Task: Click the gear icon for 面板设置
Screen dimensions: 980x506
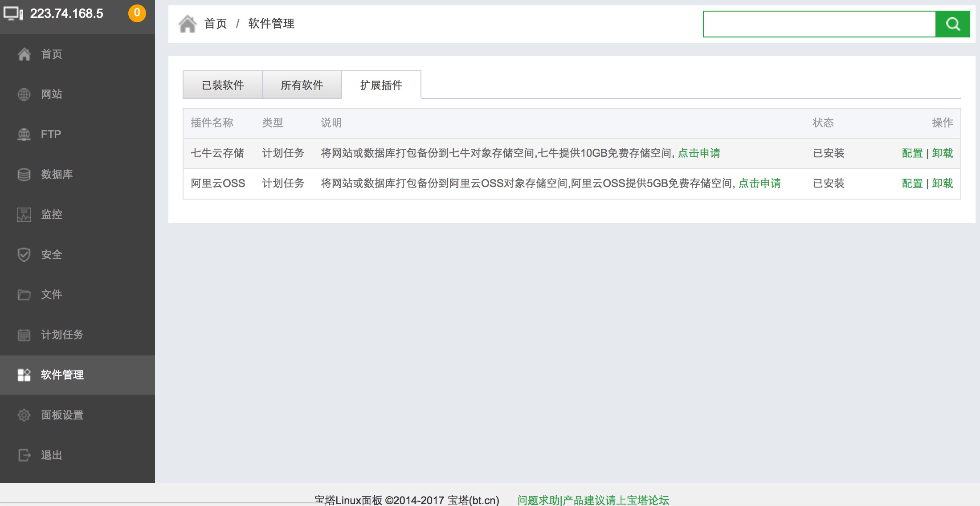Action: (24, 415)
